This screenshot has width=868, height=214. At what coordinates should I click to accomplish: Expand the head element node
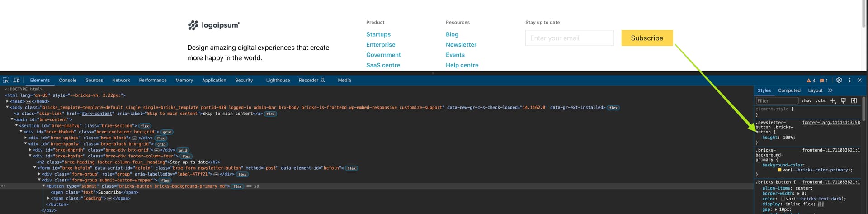(x=7, y=101)
